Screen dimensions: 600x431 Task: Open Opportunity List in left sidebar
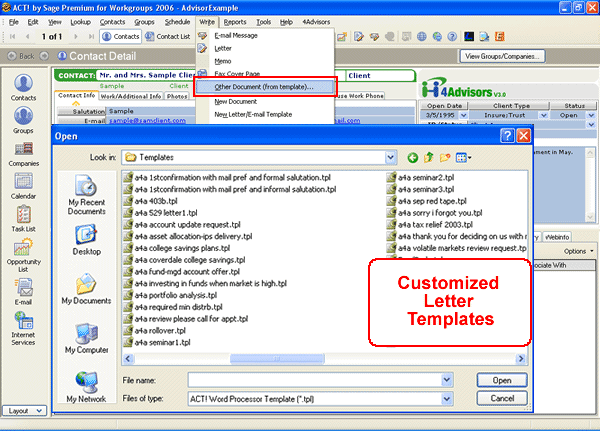pos(23,255)
